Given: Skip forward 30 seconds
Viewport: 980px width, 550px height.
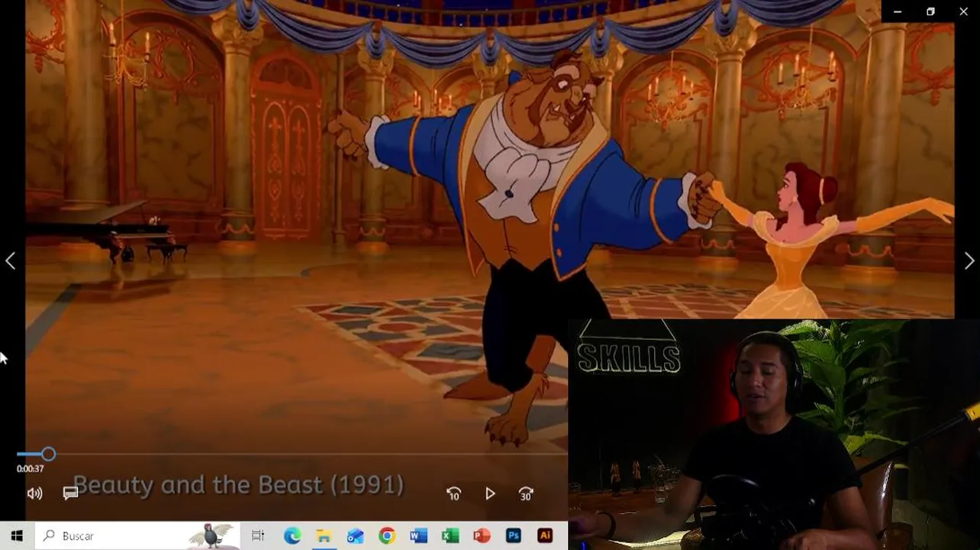Looking at the screenshot, I should click(x=526, y=494).
